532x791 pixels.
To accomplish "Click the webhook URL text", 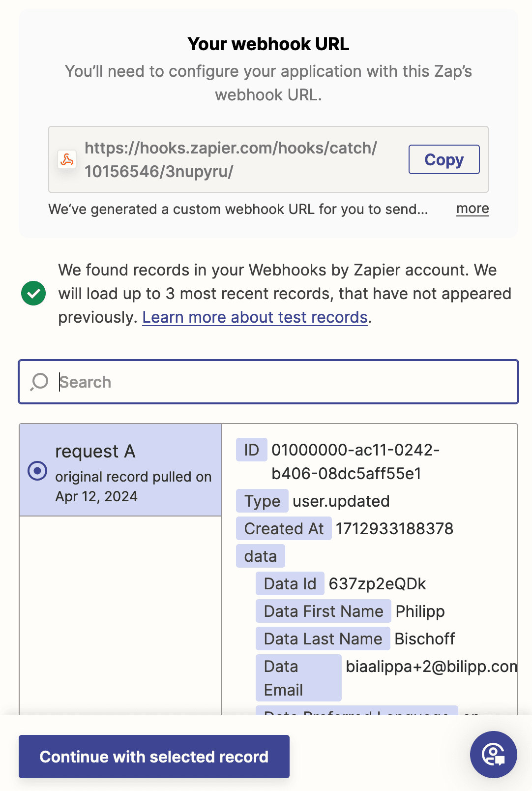I will point(230,159).
